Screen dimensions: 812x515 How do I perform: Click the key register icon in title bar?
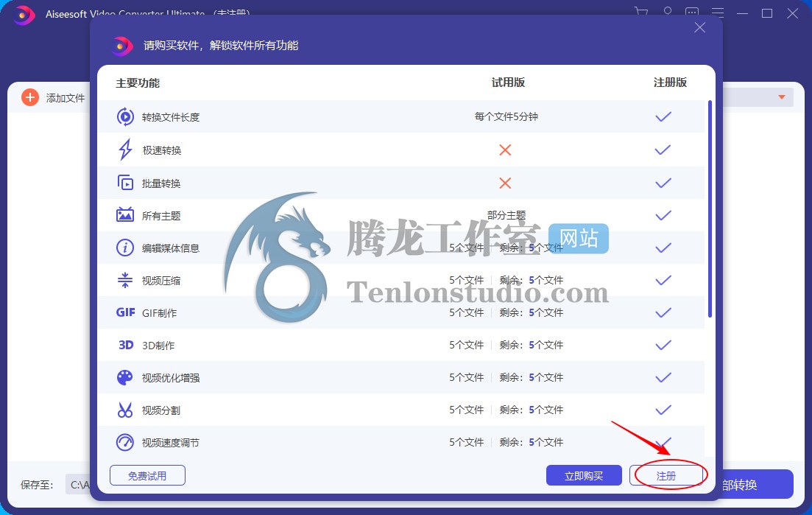[668, 13]
